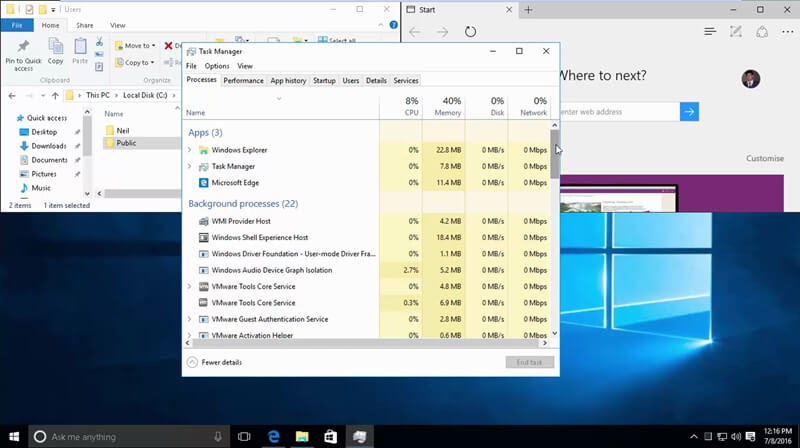Click the Edge Share icon
800x448 pixels.
click(762, 32)
